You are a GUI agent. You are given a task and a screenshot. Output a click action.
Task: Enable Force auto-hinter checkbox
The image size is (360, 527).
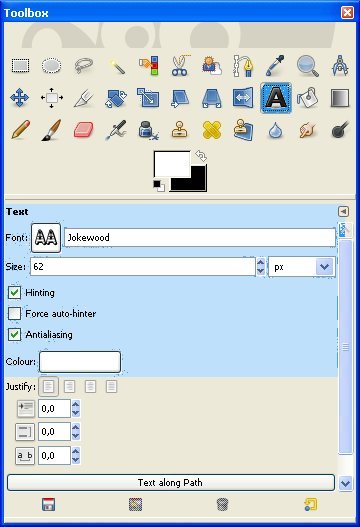14,314
